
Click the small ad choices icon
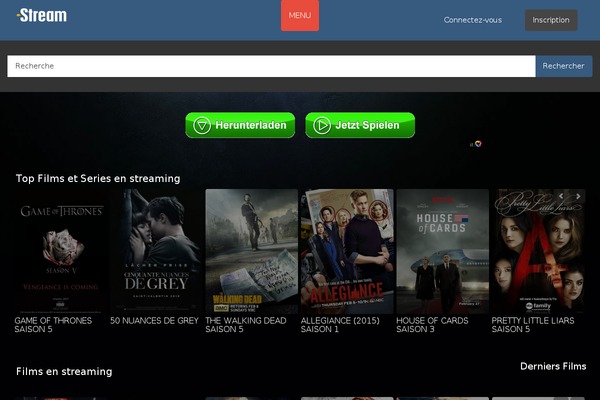coord(476,144)
